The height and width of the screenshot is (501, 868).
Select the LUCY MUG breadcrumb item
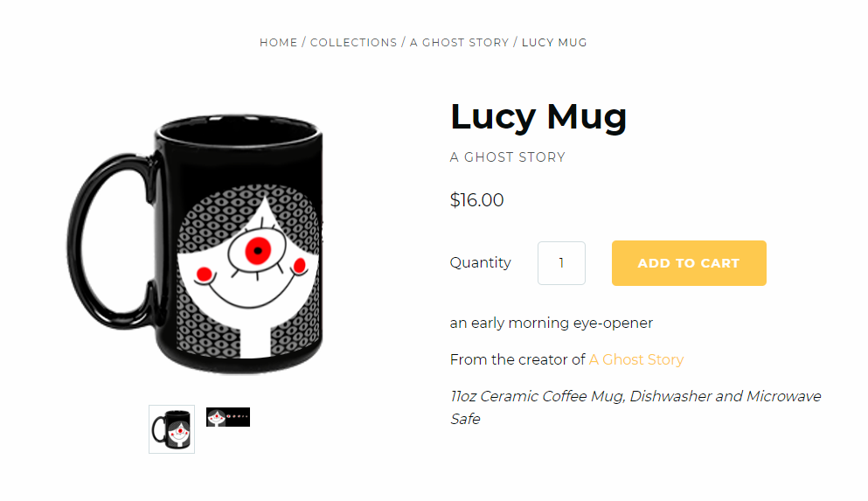pyautogui.click(x=554, y=43)
